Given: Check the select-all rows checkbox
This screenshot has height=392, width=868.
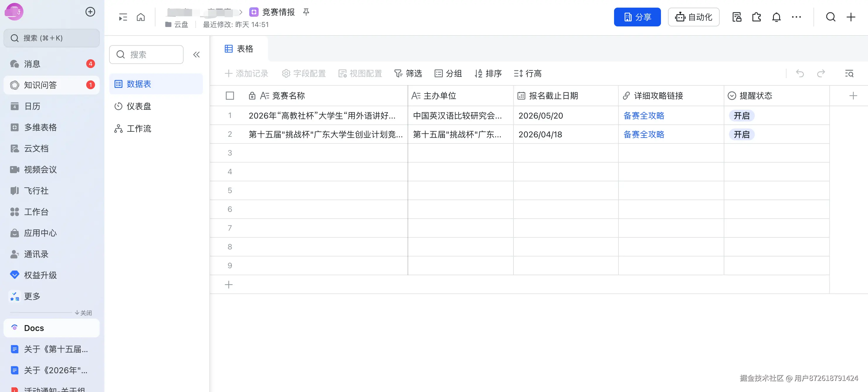Looking at the screenshot, I should tap(230, 96).
